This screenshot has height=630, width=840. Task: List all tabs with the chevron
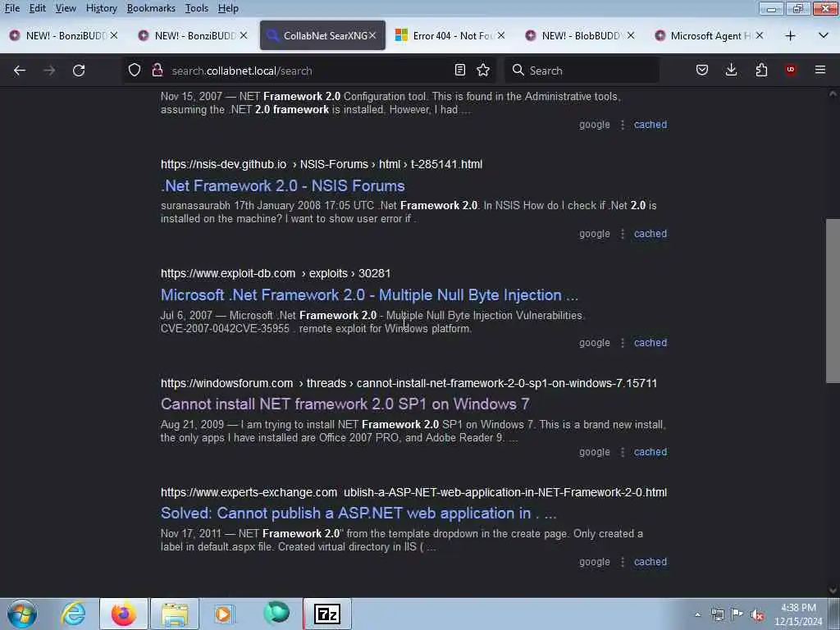(x=824, y=36)
